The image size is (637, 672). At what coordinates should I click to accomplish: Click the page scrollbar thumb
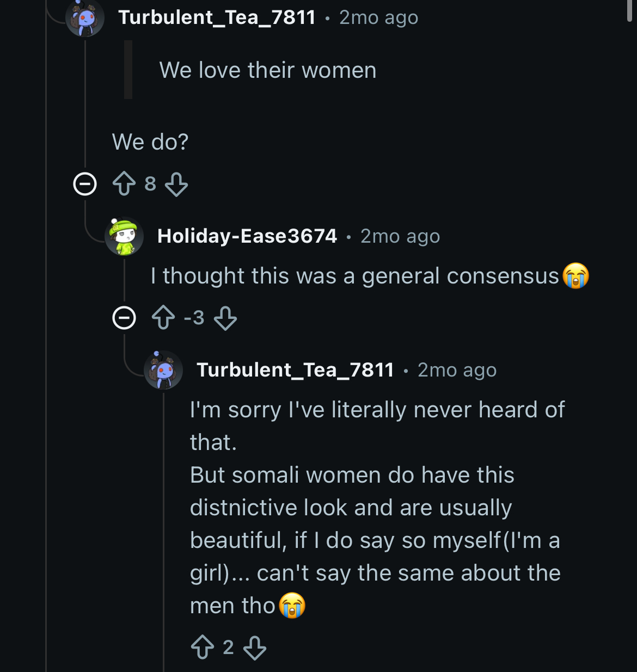click(x=630, y=10)
